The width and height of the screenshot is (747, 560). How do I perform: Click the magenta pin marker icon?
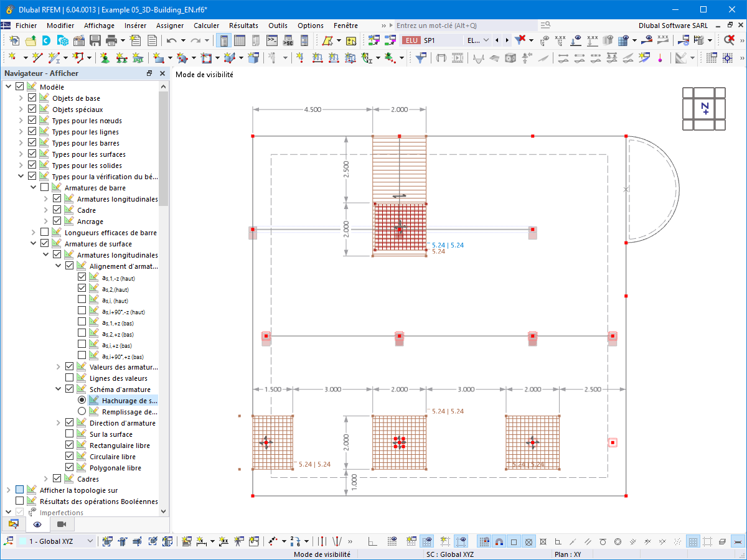click(x=659, y=58)
